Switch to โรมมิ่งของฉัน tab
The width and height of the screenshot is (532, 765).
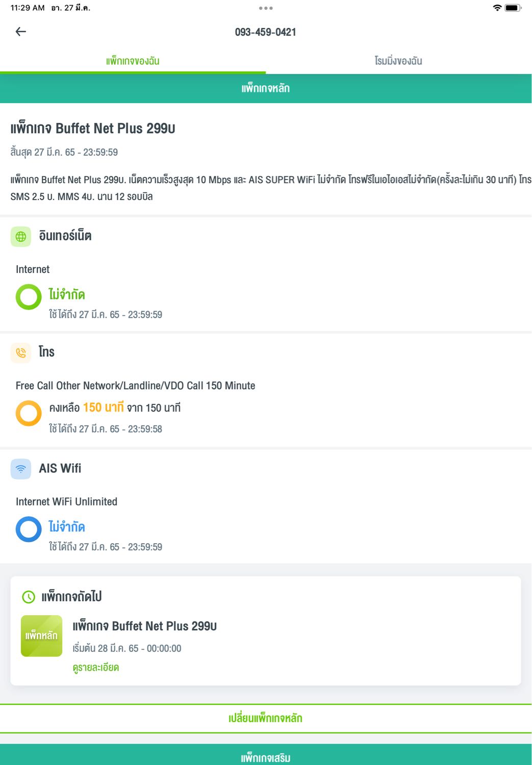(398, 61)
